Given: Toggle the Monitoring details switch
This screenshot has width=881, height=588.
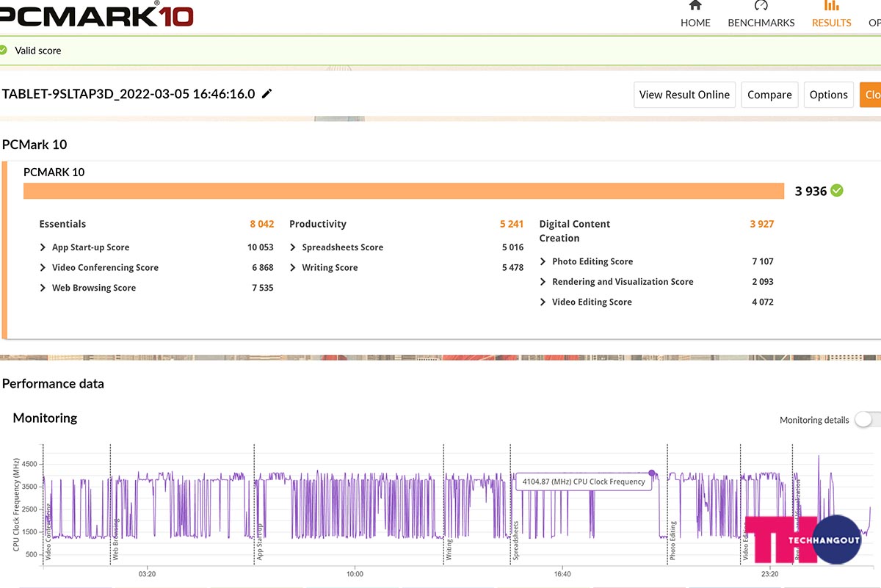Looking at the screenshot, I should point(867,420).
